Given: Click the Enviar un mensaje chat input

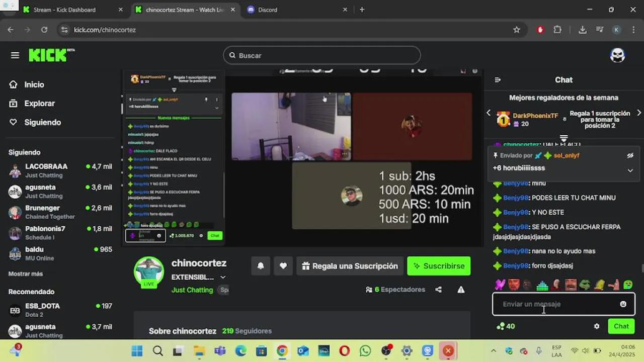Looking at the screenshot, I should 563,304.
